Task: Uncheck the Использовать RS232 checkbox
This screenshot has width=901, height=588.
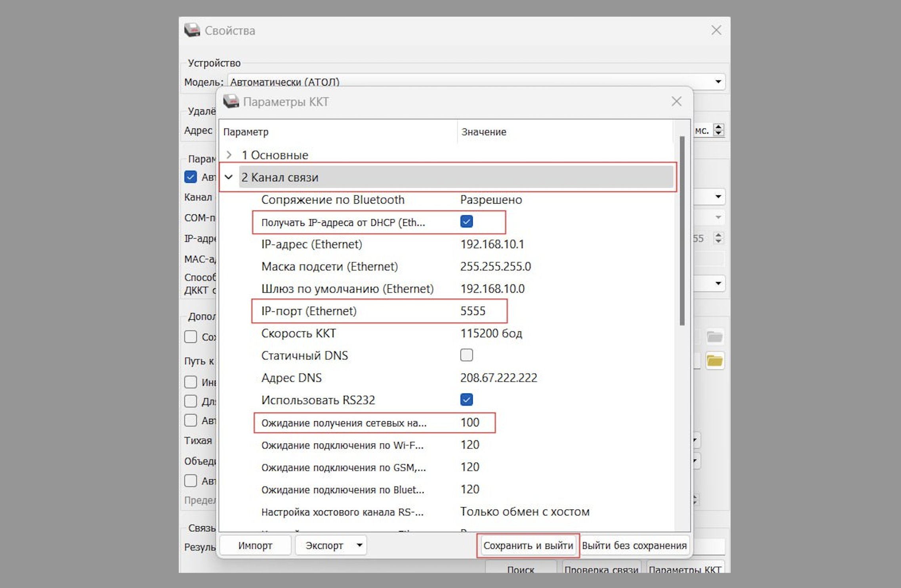Action: 466,399
